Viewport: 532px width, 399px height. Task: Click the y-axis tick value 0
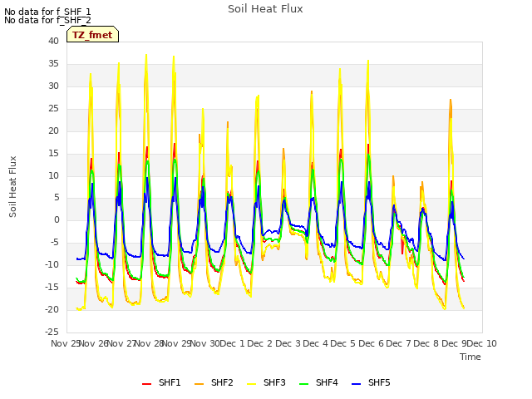coord(57,219)
